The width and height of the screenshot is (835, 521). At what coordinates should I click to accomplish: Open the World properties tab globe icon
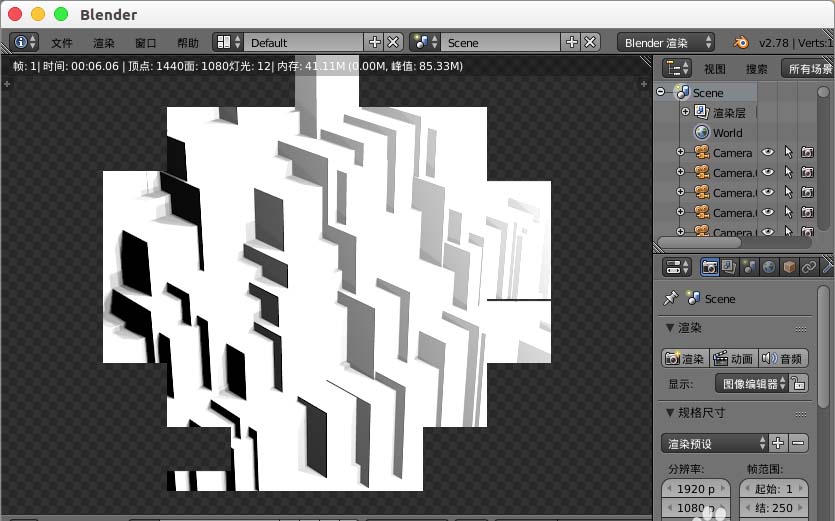click(768, 267)
